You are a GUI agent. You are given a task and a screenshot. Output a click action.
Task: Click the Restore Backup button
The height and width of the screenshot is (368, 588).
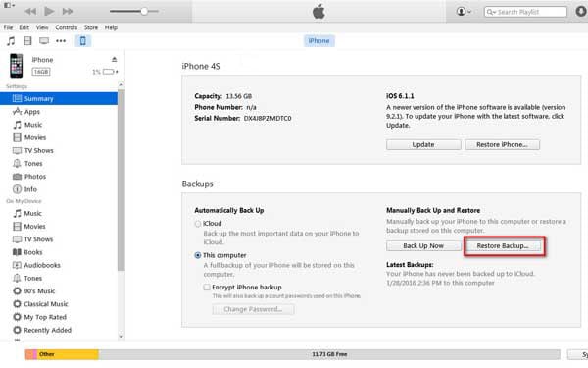[503, 246]
